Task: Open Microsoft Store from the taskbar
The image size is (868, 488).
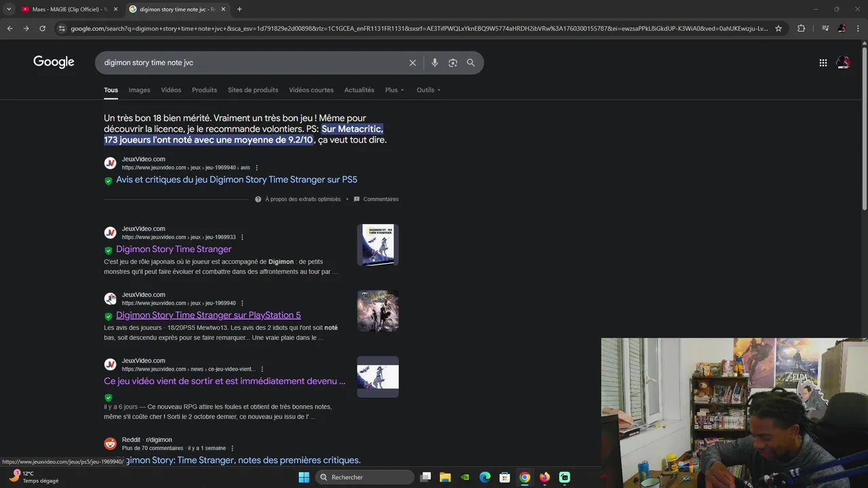Action: pos(505,477)
